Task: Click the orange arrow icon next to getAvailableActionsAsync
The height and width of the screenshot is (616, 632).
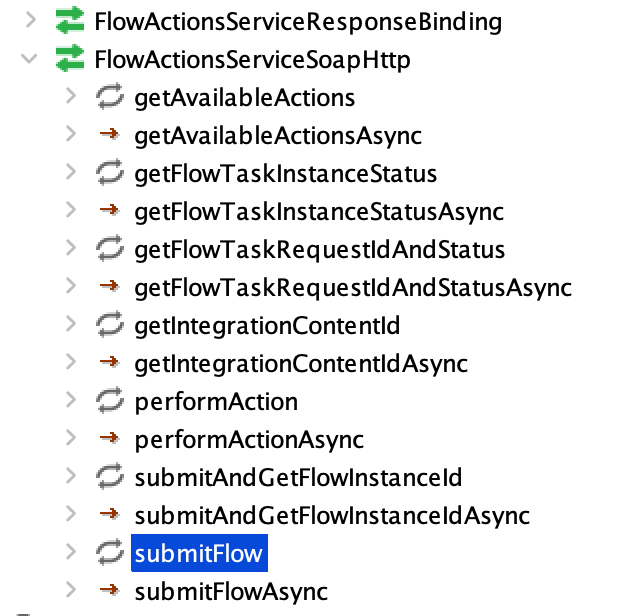Action: [x=109, y=135]
